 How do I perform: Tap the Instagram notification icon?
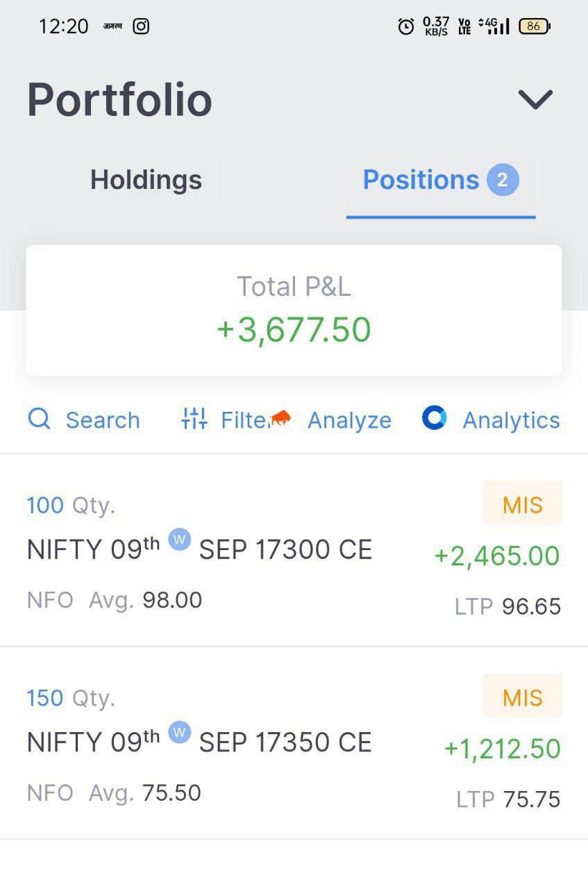[x=141, y=26]
